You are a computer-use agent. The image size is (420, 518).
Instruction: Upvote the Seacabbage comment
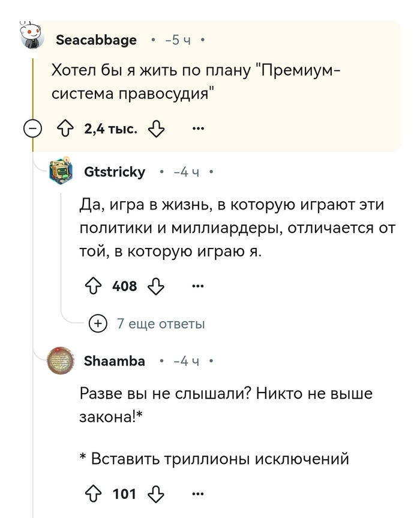[x=64, y=129]
